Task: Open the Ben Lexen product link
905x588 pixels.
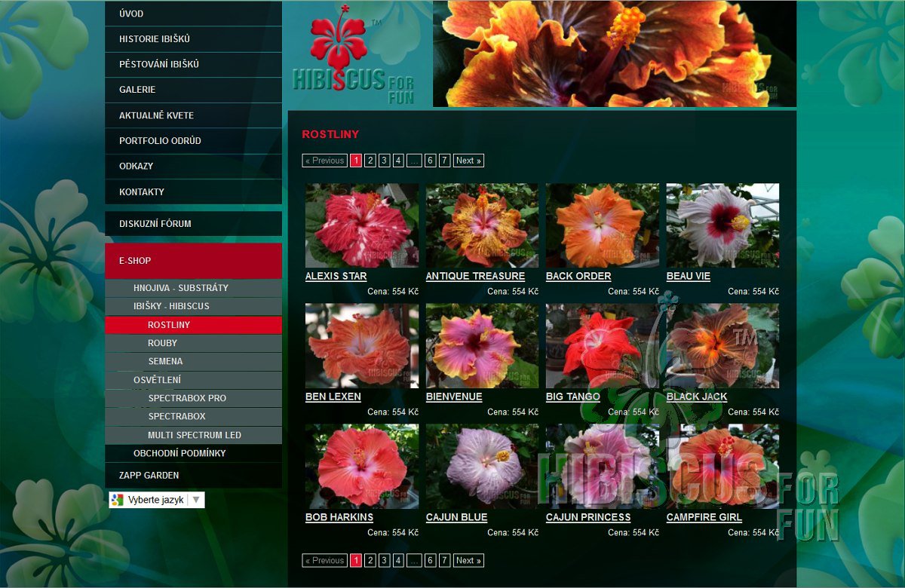Action: point(333,397)
